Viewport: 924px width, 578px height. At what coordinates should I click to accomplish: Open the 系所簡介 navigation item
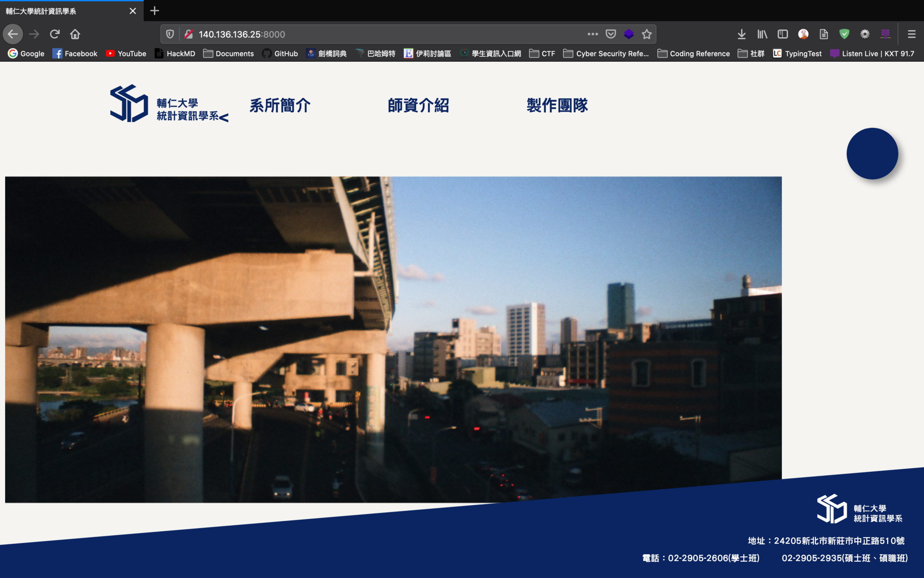point(280,105)
